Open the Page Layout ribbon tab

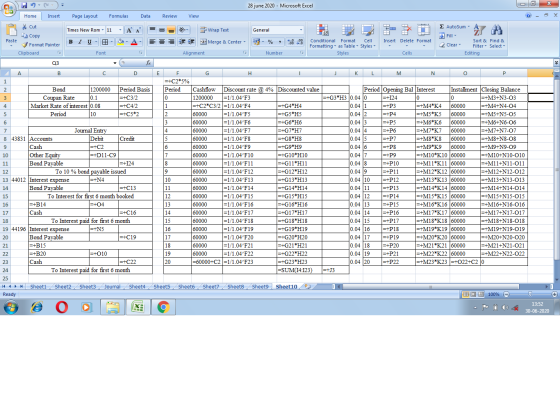coord(84,16)
